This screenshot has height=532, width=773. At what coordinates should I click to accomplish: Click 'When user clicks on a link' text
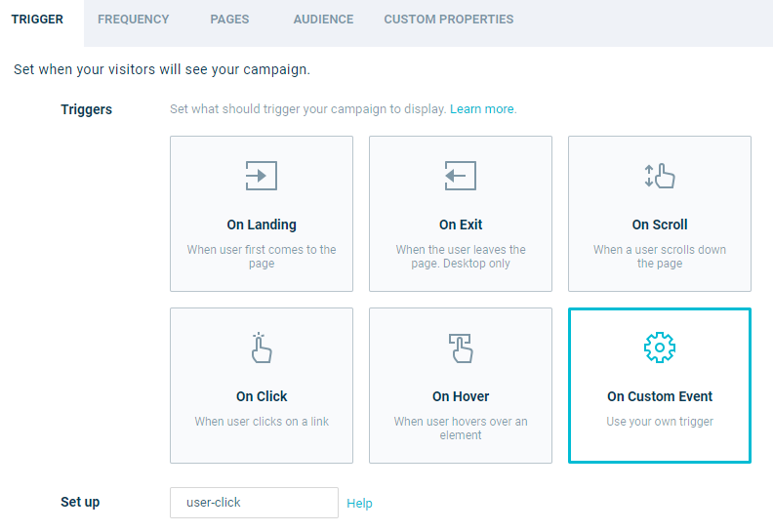pos(262,422)
